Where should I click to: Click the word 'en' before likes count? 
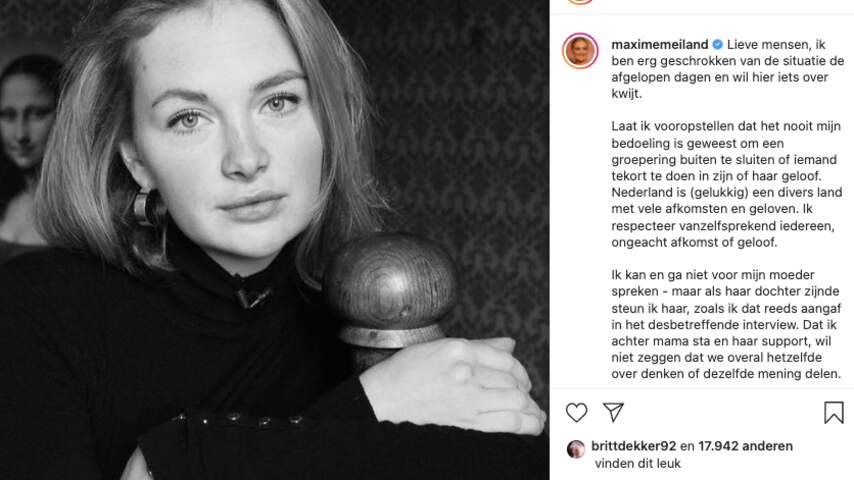687,446
